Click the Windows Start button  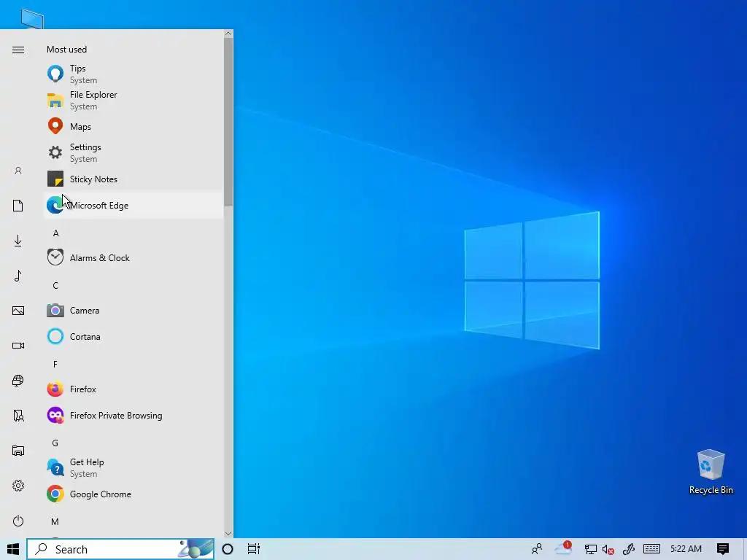click(13, 549)
